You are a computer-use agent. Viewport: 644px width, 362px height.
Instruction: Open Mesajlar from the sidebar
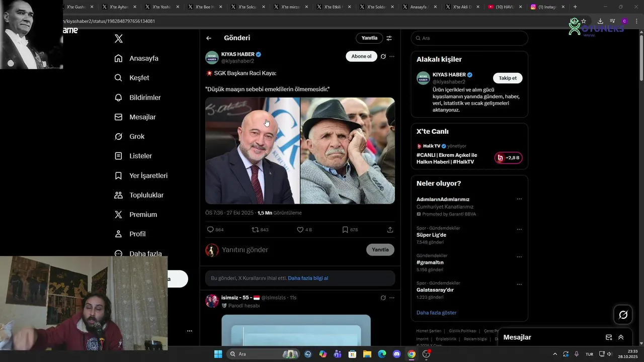point(135,117)
